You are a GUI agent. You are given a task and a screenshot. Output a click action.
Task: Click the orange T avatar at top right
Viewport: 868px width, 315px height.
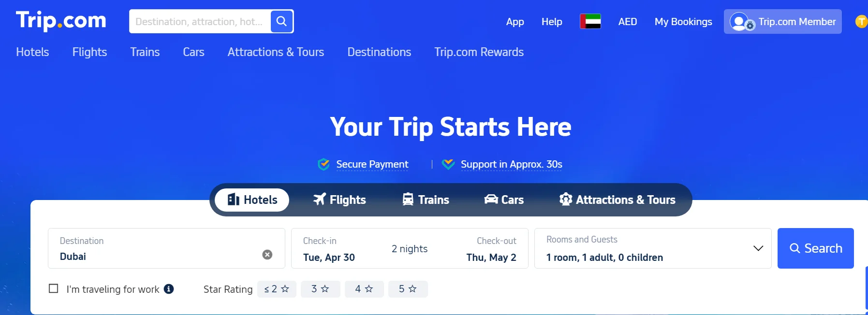coord(861,22)
